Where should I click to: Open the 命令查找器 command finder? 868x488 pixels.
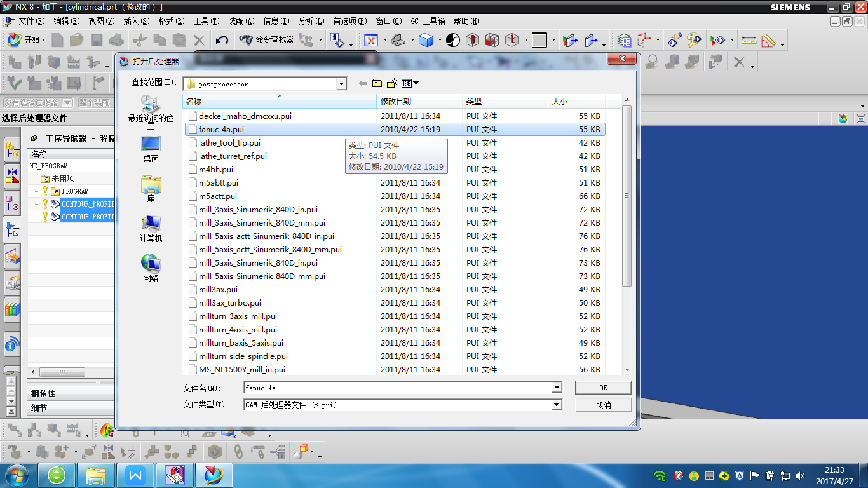tap(267, 39)
